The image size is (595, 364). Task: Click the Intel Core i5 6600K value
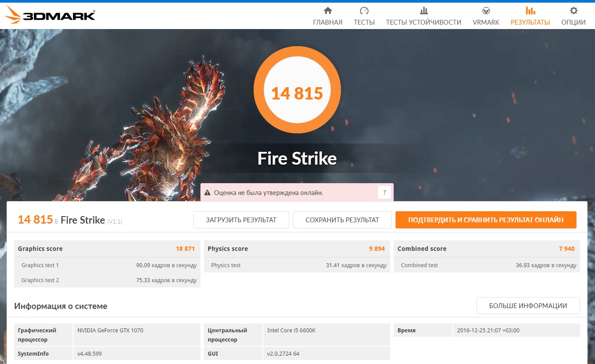(292, 330)
